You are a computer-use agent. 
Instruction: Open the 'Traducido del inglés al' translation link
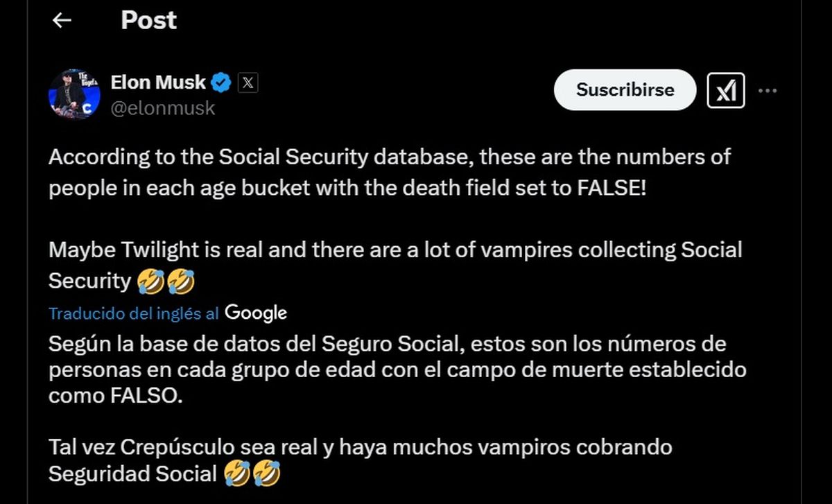132,313
